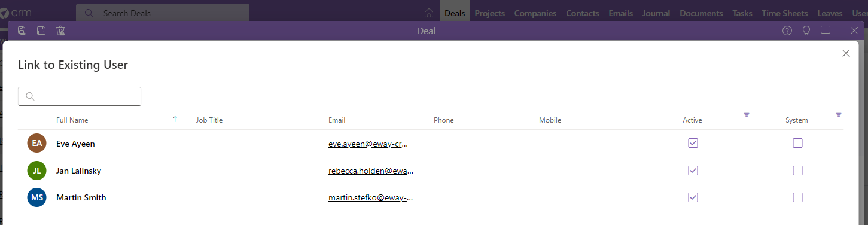Click the magnifier icon in the dialog search field

31,96
